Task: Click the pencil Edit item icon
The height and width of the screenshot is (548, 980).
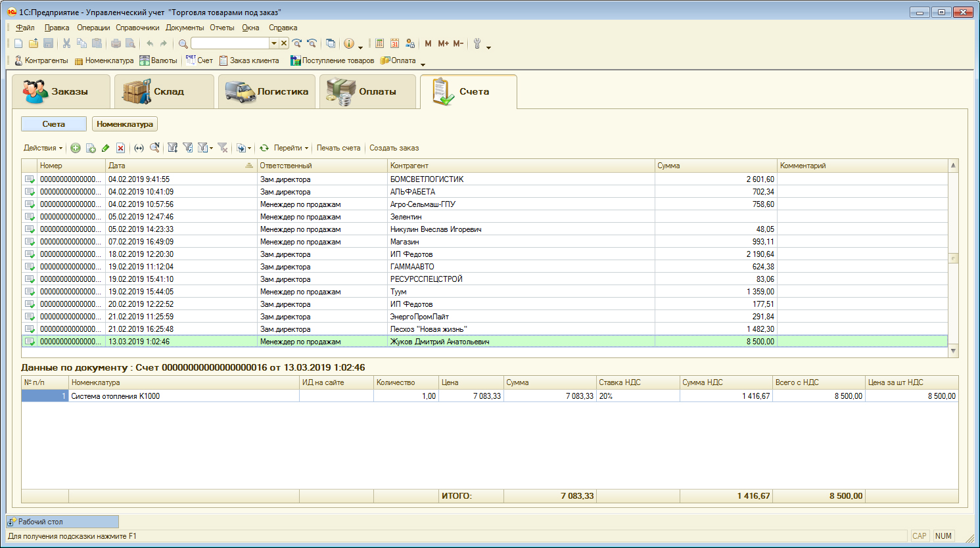Action: point(105,148)
